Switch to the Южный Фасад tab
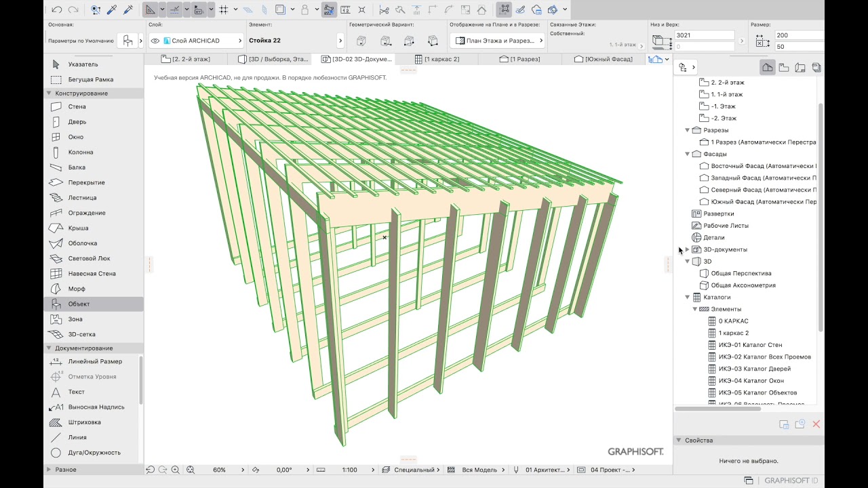This screenshot has height=488, width=868. [603, 59]
